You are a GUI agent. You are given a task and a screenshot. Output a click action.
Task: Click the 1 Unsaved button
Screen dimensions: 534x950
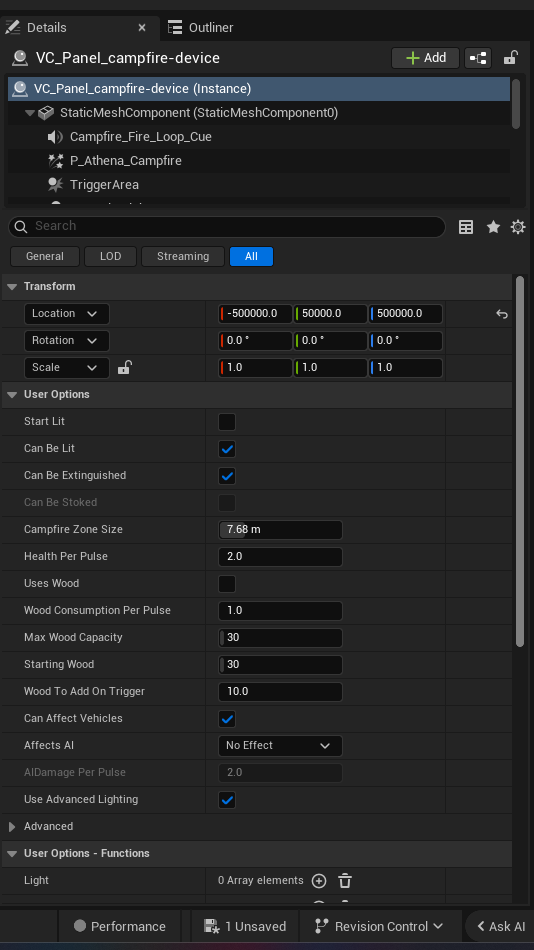tap(245, 926)
